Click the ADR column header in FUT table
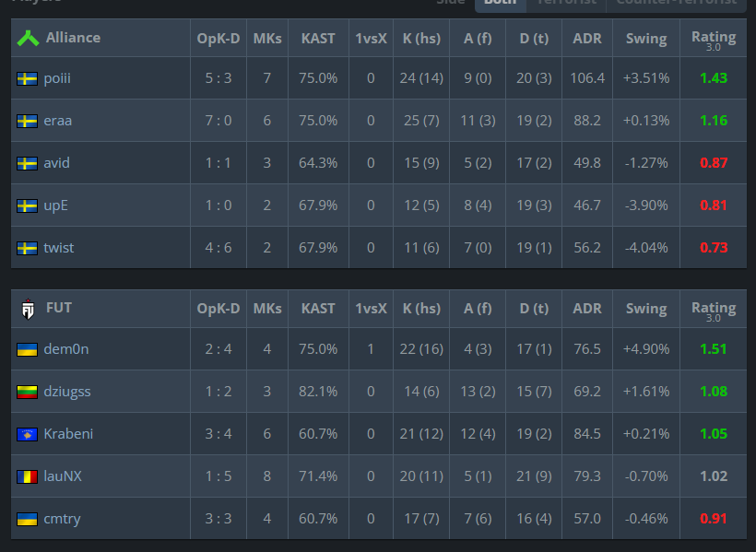The image size is (756, 552). point(587,309)
